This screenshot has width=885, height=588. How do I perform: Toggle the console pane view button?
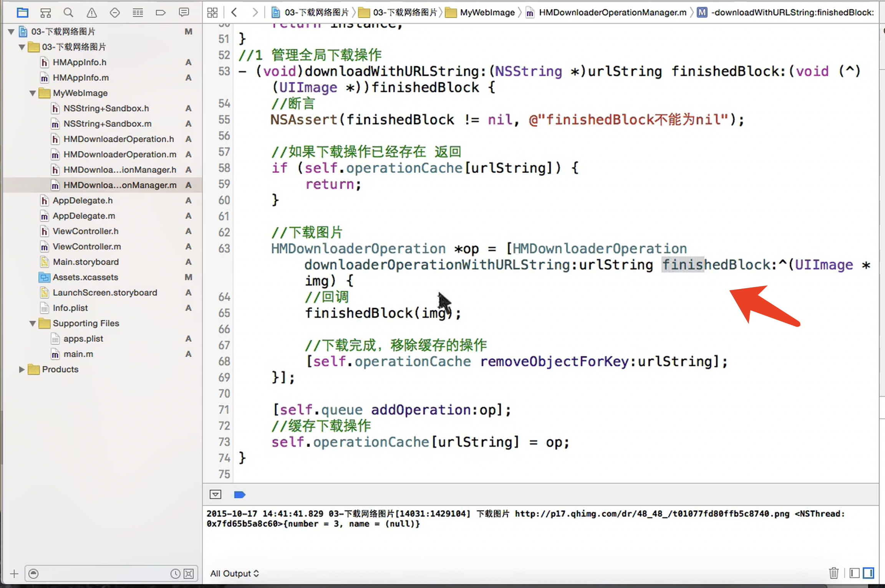point(868,573)
